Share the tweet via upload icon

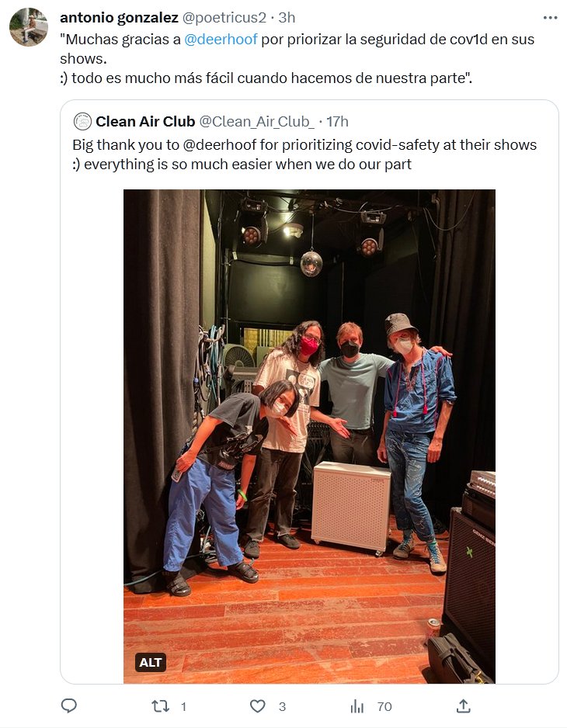click(464, 706)
